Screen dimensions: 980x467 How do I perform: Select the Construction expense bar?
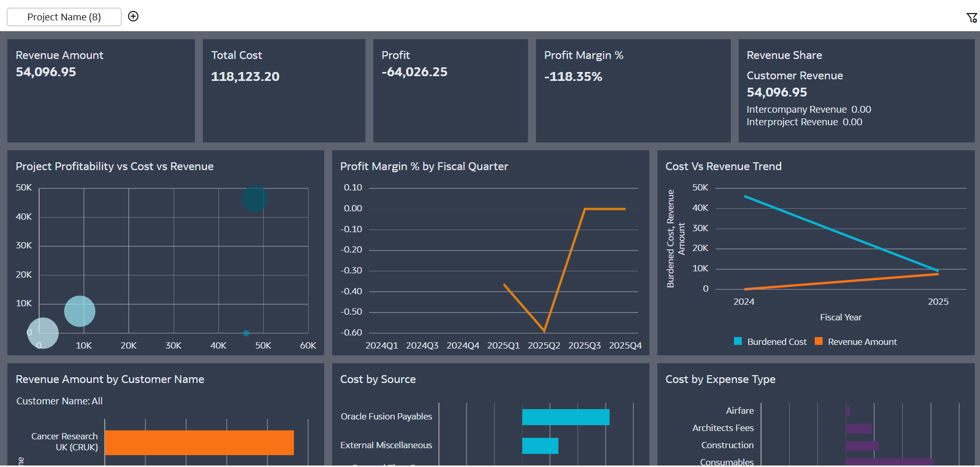click(x=862, y=446)
